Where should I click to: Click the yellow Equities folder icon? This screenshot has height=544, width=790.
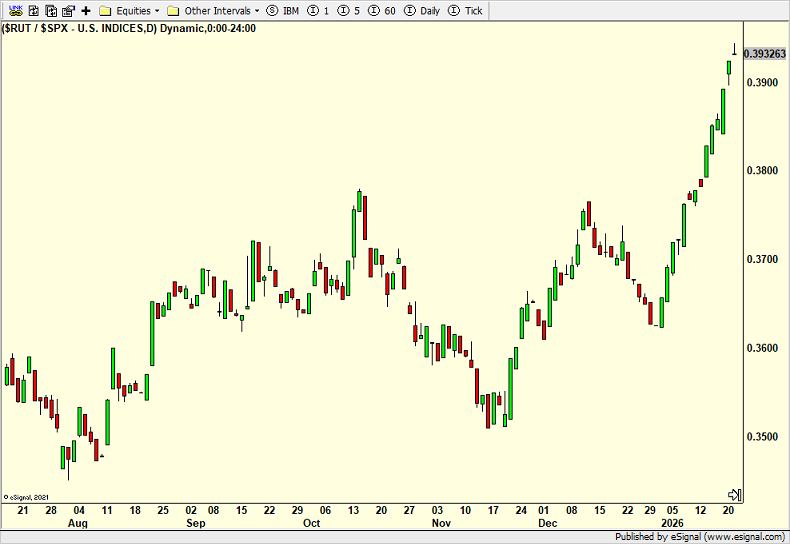[105, 11]
